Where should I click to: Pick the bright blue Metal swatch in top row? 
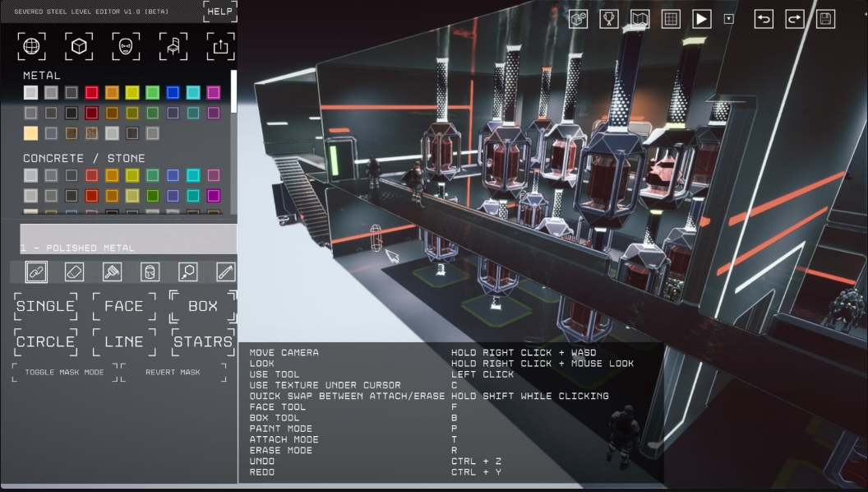[x=173, y=92]
